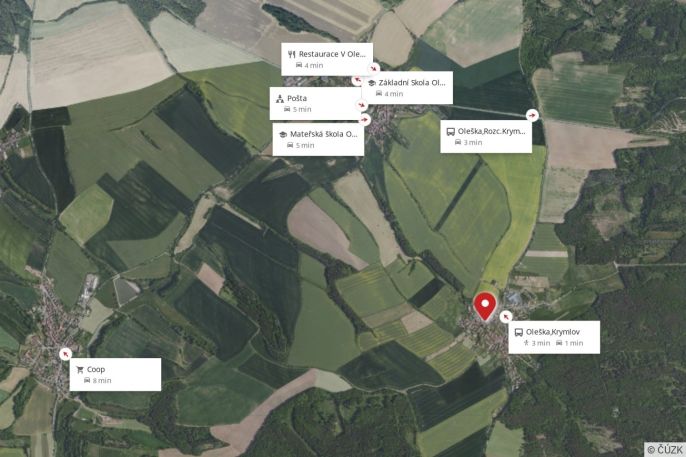The width and height of the screenshot is (686, 457).
Task: Click the ČÚZK copyright attribution
Action: point(665,450)
